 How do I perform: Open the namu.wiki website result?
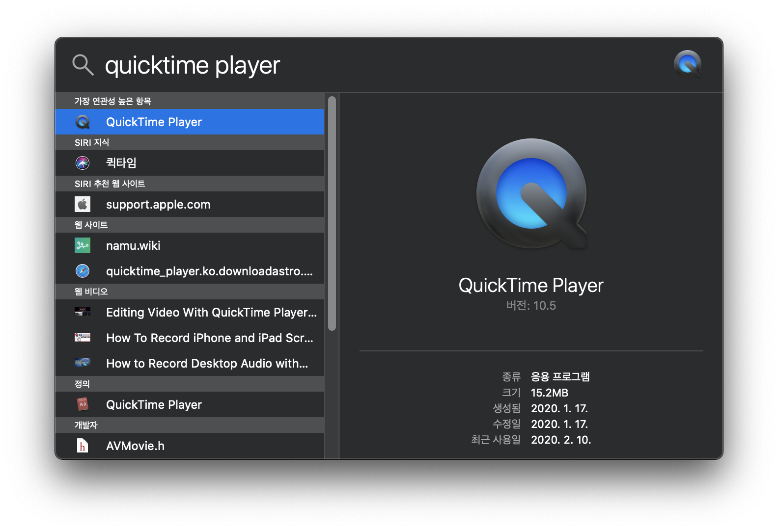[190, 245]
